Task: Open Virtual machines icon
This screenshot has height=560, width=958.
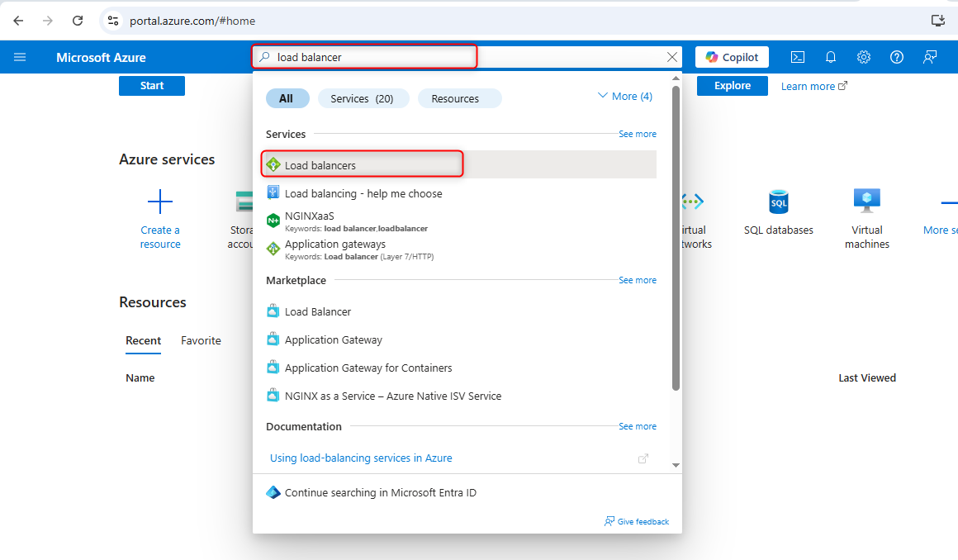Action: [866, 201]
